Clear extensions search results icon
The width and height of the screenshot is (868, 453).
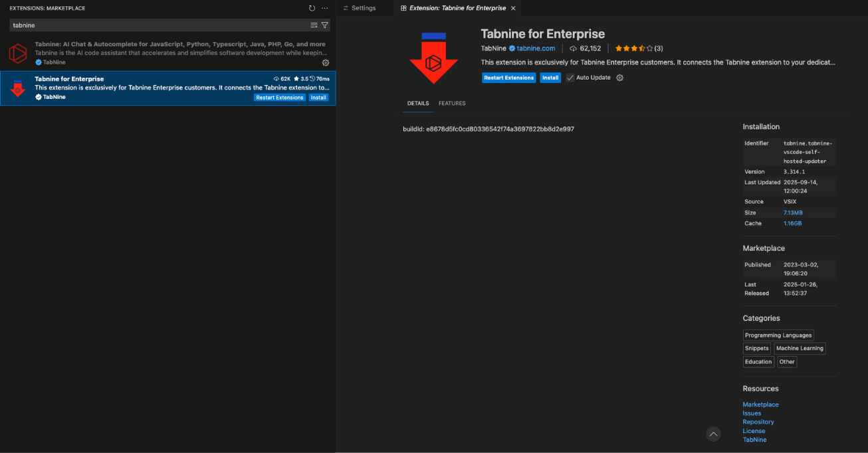click(314, 25)
